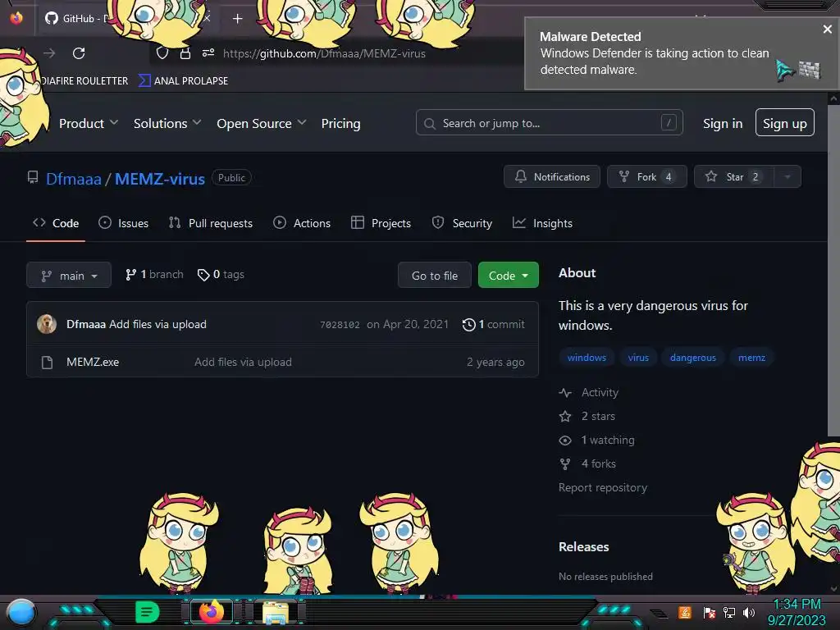Click the Notifications button

tap(552, 177)
